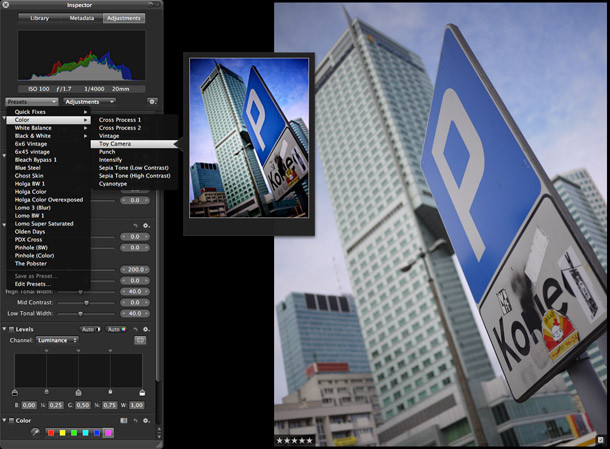Click the Color section reset arrow icon
610x449 pixels.
[136, 421]
